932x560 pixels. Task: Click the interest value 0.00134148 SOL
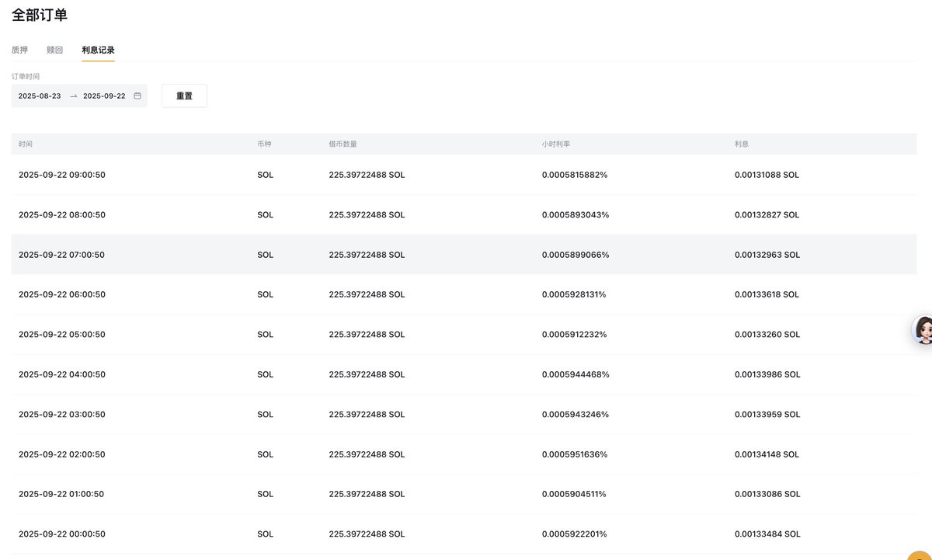767,454
